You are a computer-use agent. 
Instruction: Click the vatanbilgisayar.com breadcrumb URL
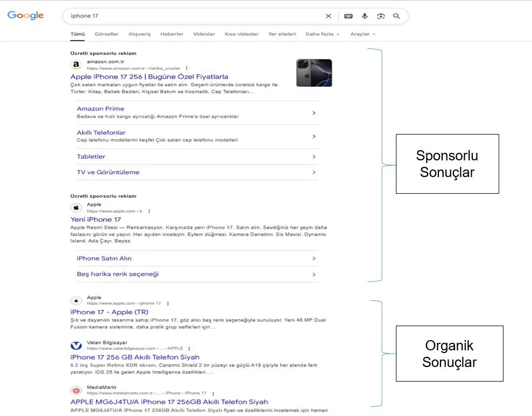point(135,349)
